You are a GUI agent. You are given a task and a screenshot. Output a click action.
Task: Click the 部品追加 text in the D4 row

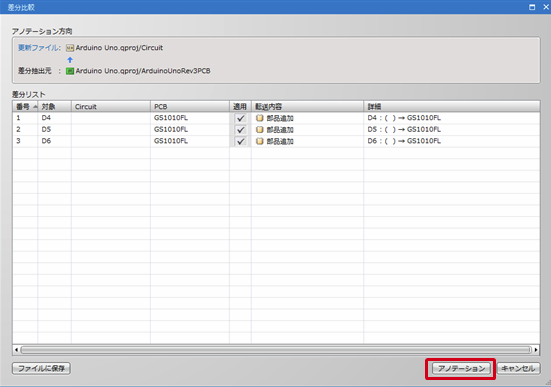[x=280, y=118]
